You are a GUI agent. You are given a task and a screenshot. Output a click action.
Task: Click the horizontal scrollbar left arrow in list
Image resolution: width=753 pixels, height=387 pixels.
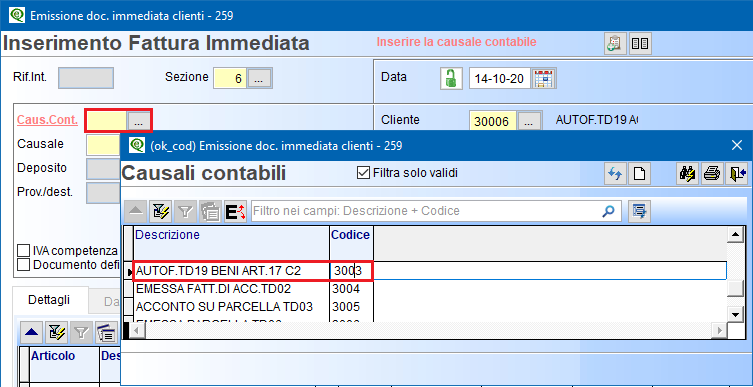pos(136,330)
